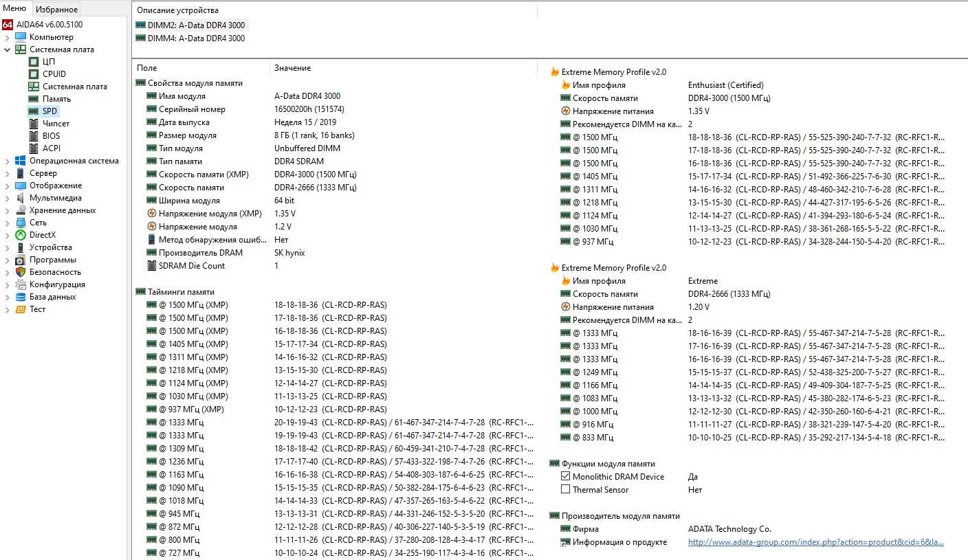Click the Значение column header

(x=292, y=68)
